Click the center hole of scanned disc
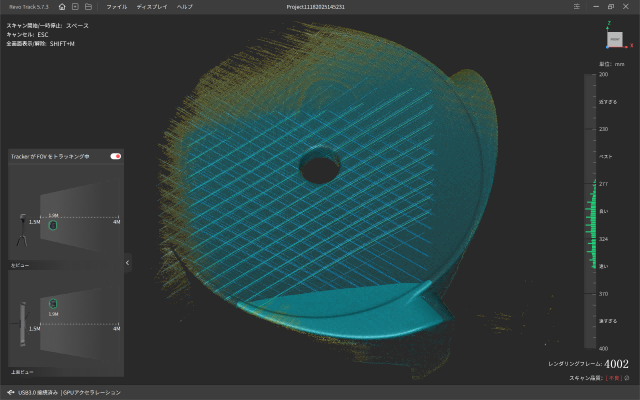Image resolution: width=640 pixels, height=400 pixels. pyautogui.click(x=318, y=170)
